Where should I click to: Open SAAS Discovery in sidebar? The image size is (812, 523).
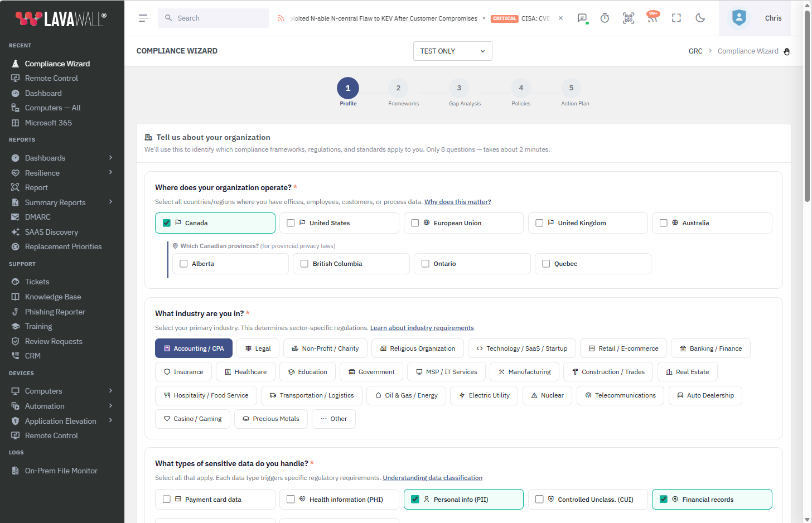51,232
